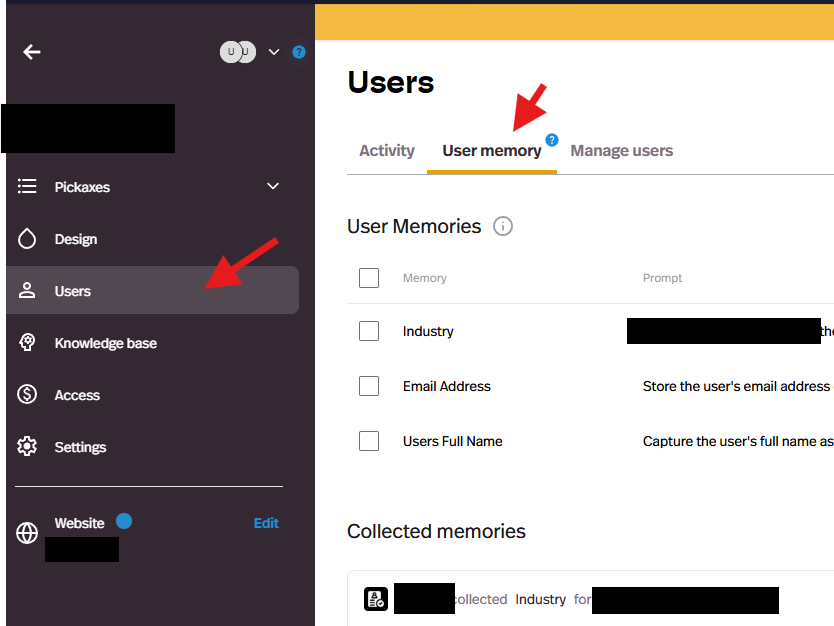Viewport: 834px width, 626px height.
Task: Expand the Pickaxes menu chevron
Action: (x=273, y=187)
